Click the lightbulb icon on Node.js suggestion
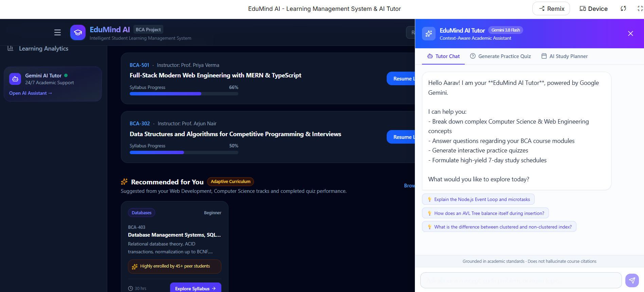 point(429,199)
